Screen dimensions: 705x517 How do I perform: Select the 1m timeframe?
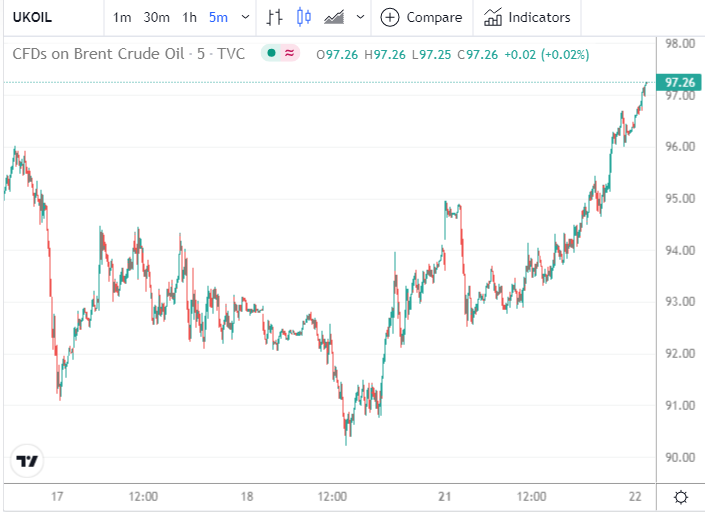(122, 18)
